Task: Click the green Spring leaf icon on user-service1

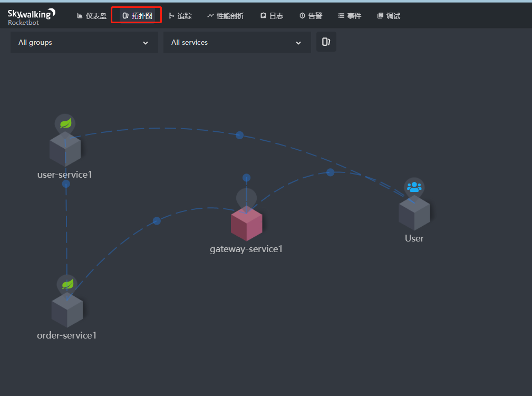Action: (x=65, y=123)
